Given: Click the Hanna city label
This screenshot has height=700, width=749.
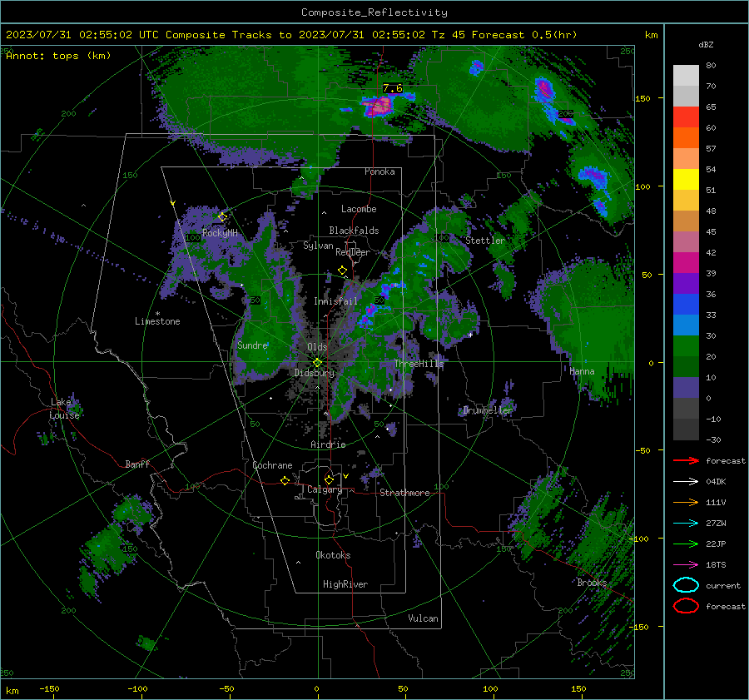Looking at the screenshot, I should pyautogui.click(x=582, y=371).
